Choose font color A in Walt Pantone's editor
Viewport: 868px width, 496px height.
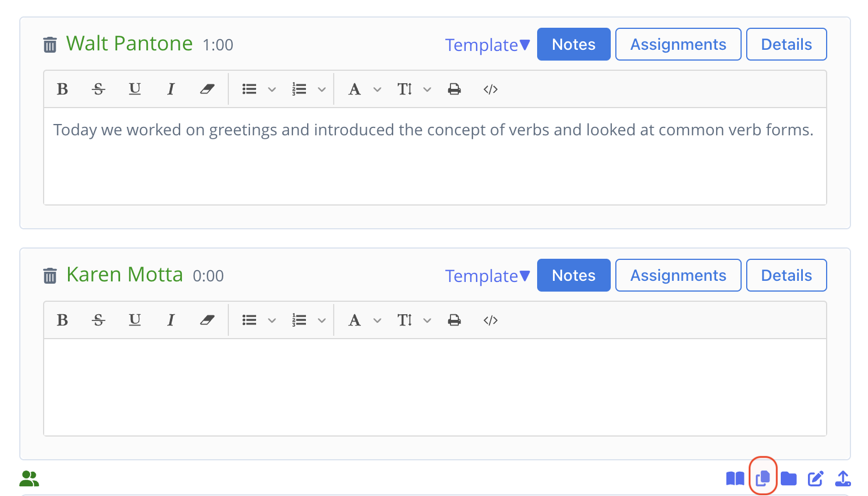point(355,89)
